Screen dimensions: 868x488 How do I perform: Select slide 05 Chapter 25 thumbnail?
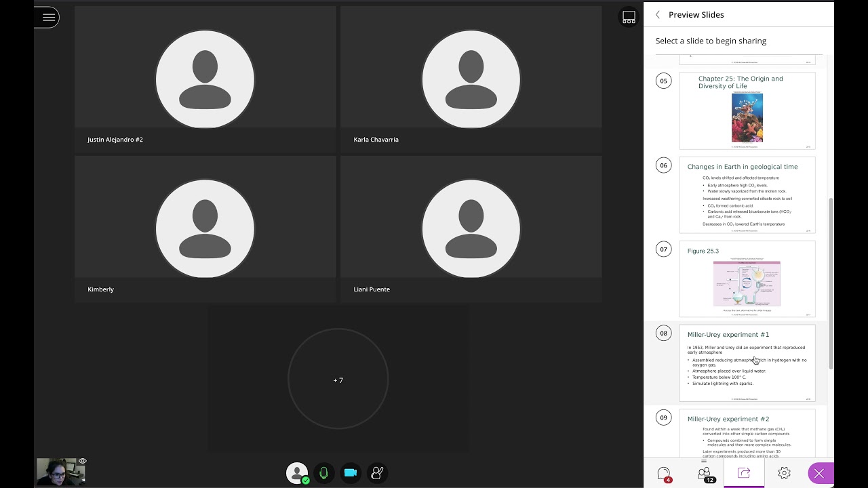(747, 110)
